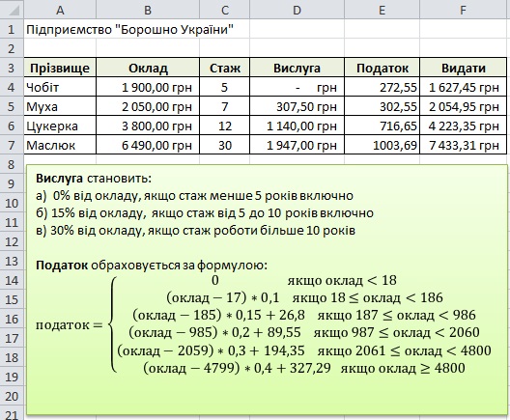Select the cell containing Чобіт

[60, 87]
